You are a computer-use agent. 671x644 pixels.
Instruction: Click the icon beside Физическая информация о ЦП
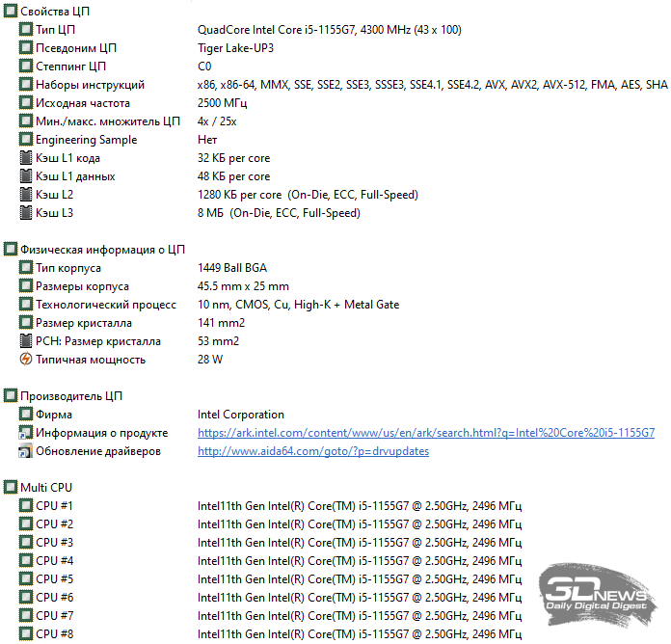click(x=11, y=250)
